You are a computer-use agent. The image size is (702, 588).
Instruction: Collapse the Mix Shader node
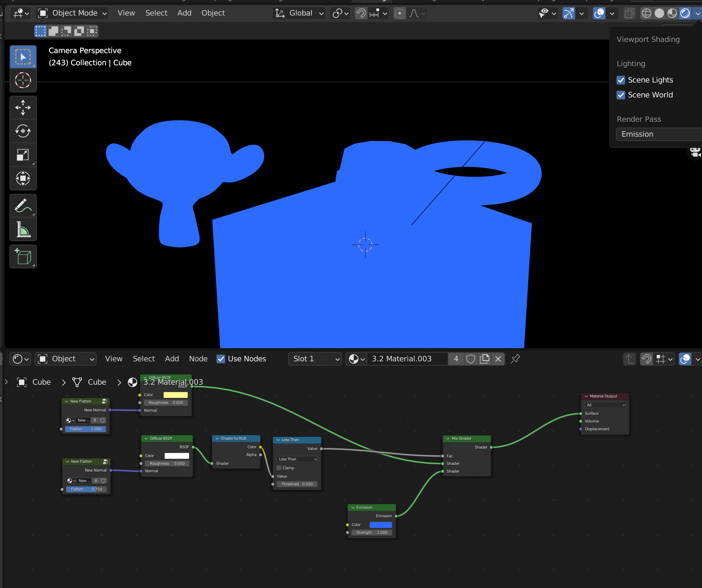[x=448, y=438]
